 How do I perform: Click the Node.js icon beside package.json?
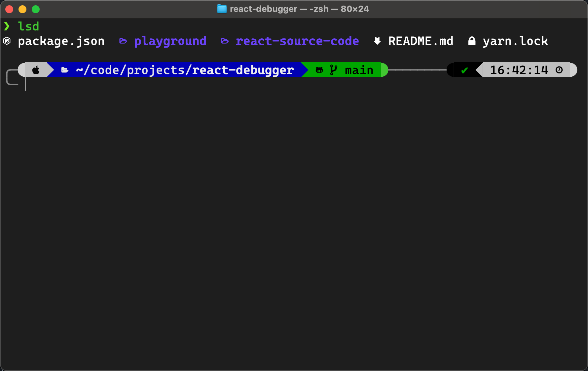[7, 41]
